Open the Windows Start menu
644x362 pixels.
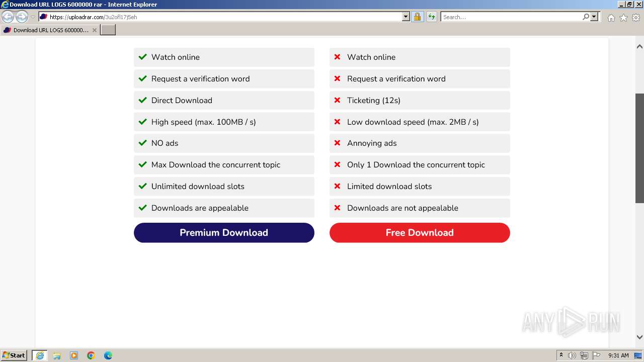pos(14,355)
